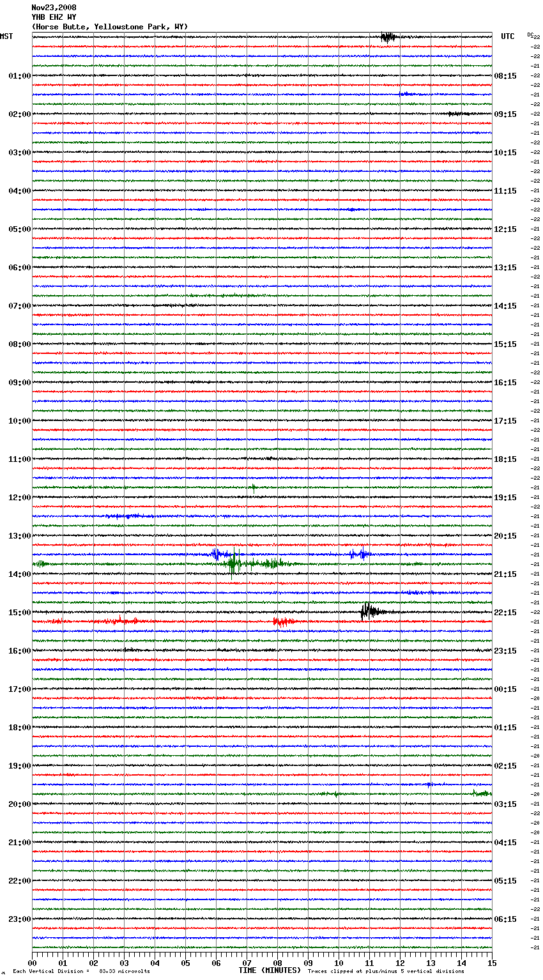This screenshot has width=543, height=980.
Task: Select the 21:00 MST time label
Action: (20, 843)
